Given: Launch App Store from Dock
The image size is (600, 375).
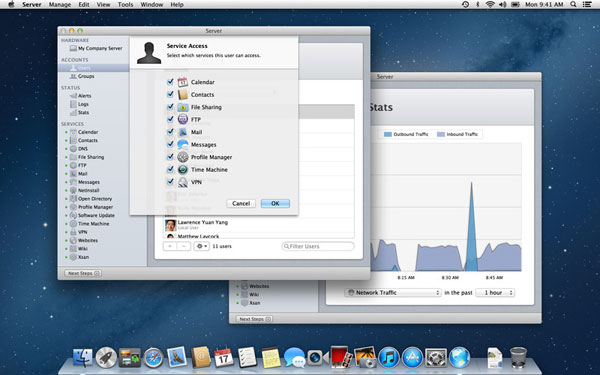Looking at the screenshot, I should 412,358.
